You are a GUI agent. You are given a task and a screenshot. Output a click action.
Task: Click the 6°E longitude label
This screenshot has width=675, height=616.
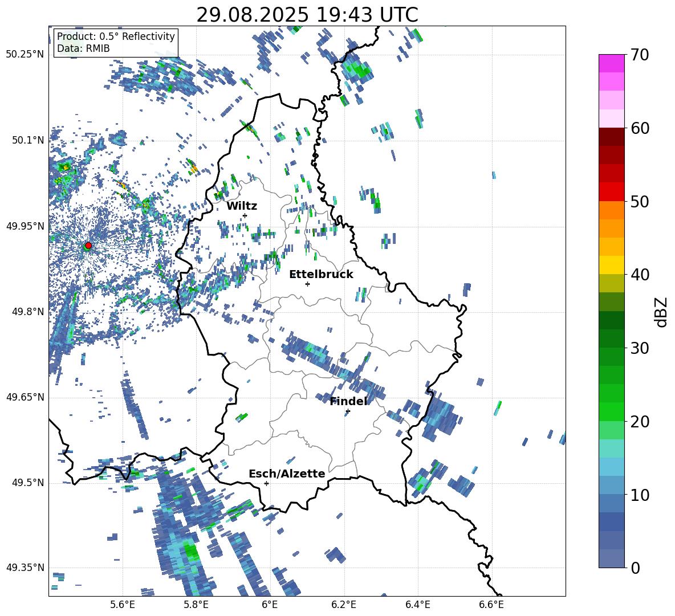point(270,605)
